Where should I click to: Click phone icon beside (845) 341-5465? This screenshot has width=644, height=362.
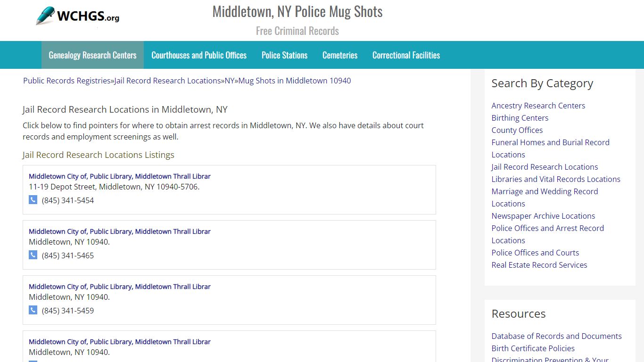click(x=33, y=255)
